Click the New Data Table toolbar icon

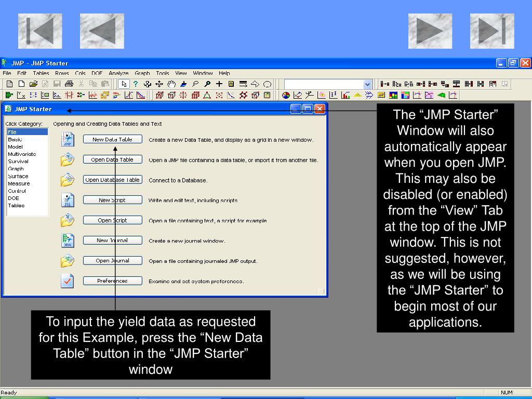point(9,84)
